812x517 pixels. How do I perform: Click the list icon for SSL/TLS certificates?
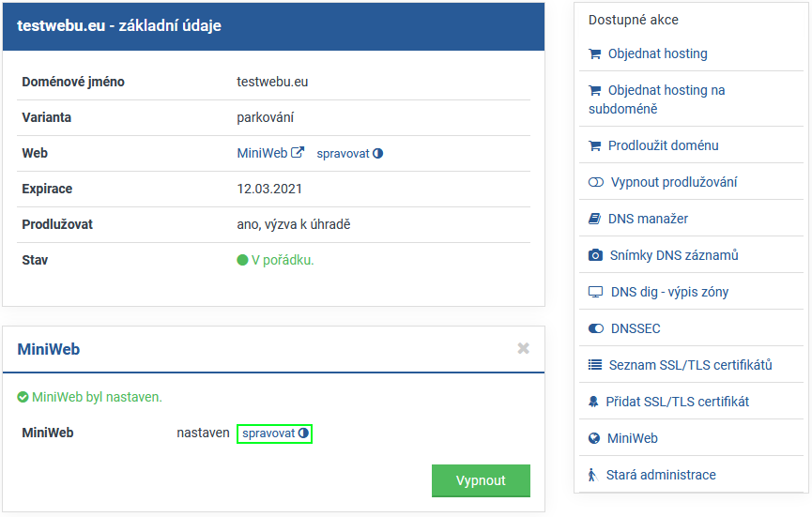point(595,365)
